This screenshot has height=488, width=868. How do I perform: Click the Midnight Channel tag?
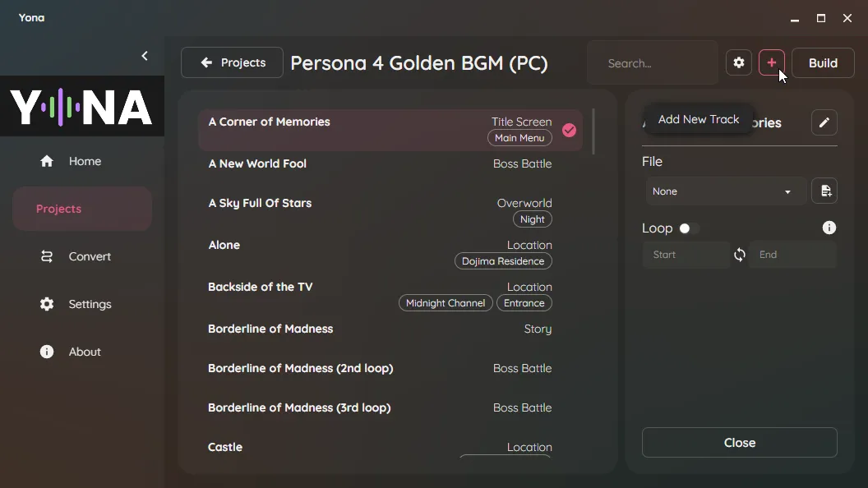coord(445,303)
